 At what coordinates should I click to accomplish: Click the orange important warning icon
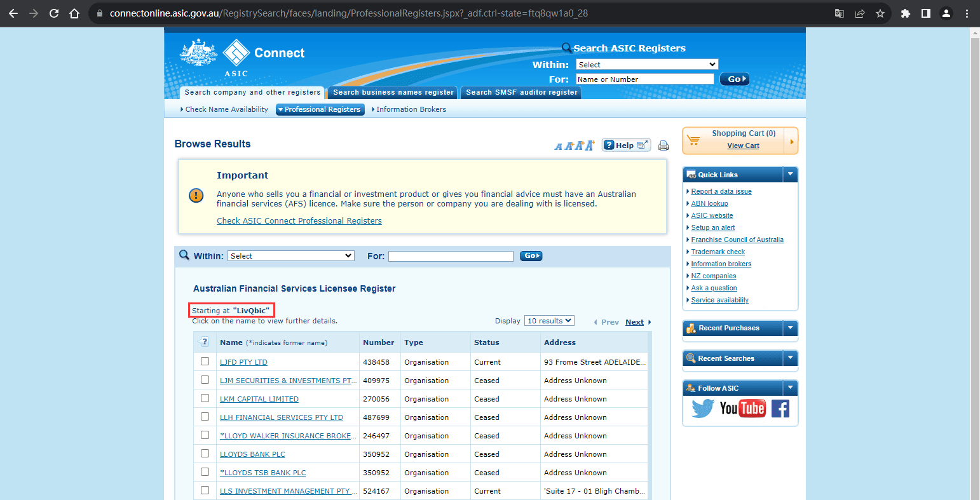click(x=196, y=195)
